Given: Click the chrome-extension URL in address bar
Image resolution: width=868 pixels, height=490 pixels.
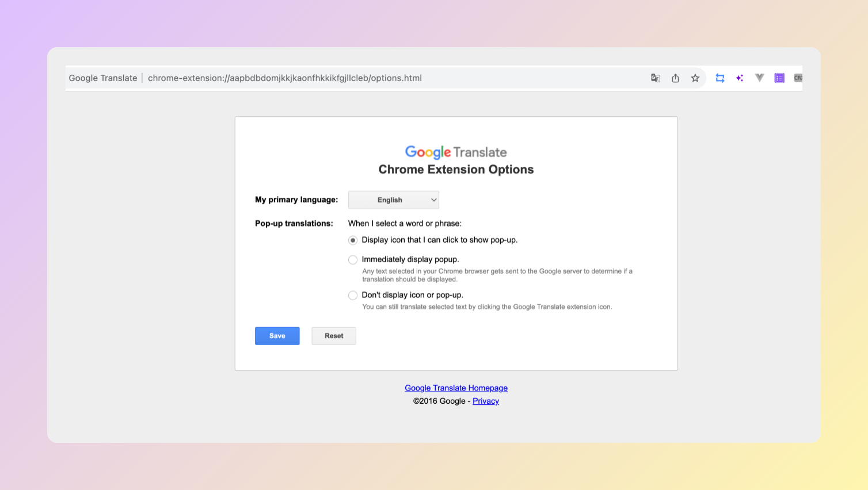Looking at the screenshot, I should [285, 78].
